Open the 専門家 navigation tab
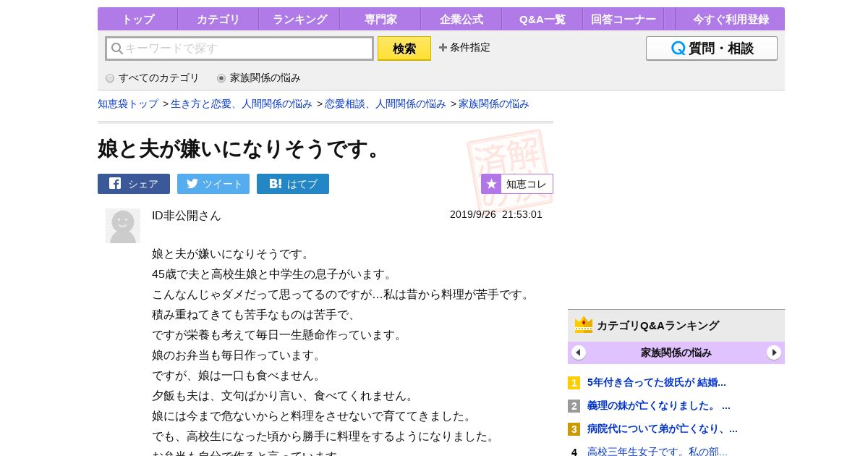868x456 pixels. 380,19
